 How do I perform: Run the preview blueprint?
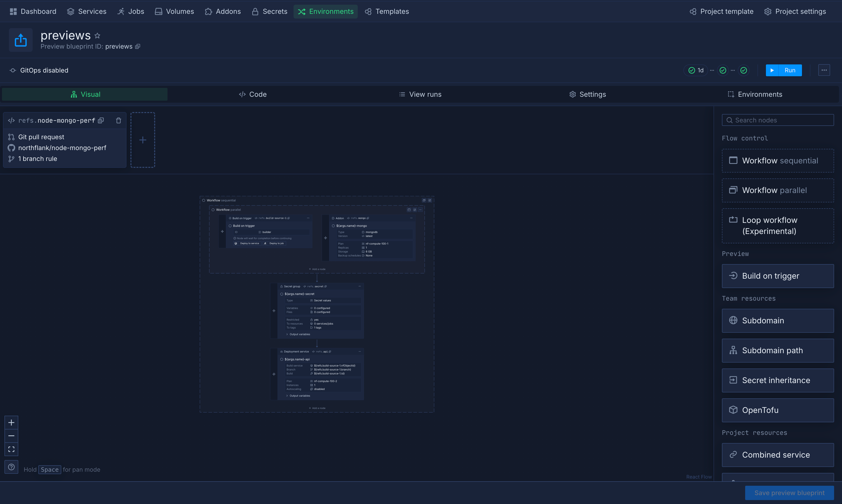coord(784,70)
